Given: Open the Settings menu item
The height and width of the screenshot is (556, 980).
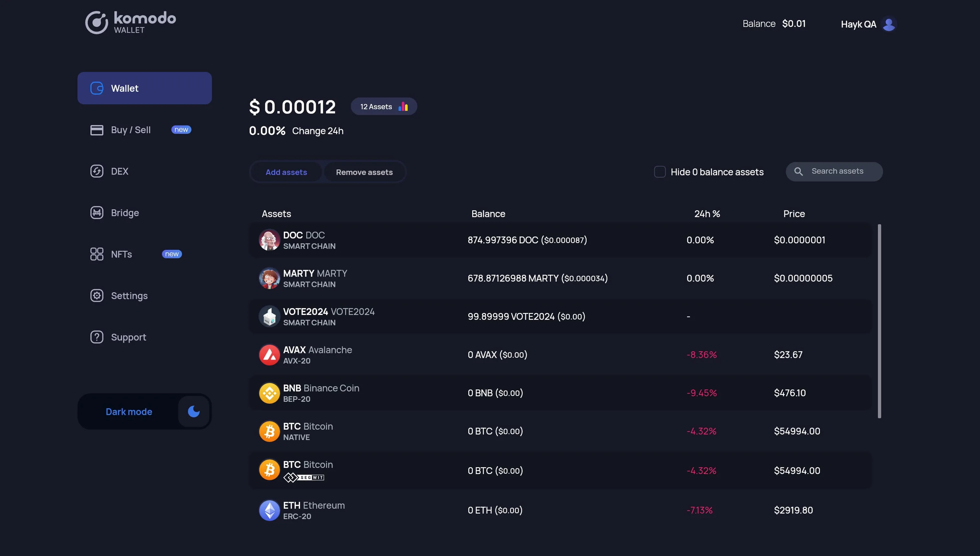Looking at the screenshot, I should (144, 295).
